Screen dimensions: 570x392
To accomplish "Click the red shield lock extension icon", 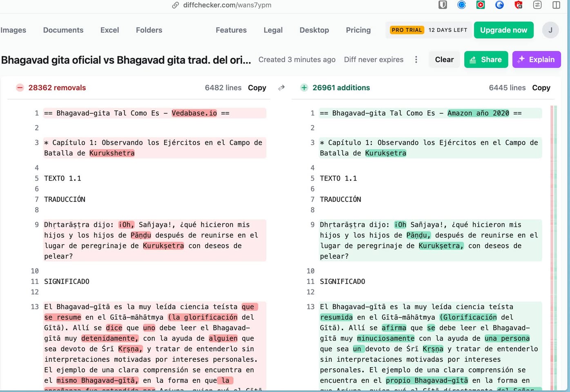I will [x=519, y=5].
